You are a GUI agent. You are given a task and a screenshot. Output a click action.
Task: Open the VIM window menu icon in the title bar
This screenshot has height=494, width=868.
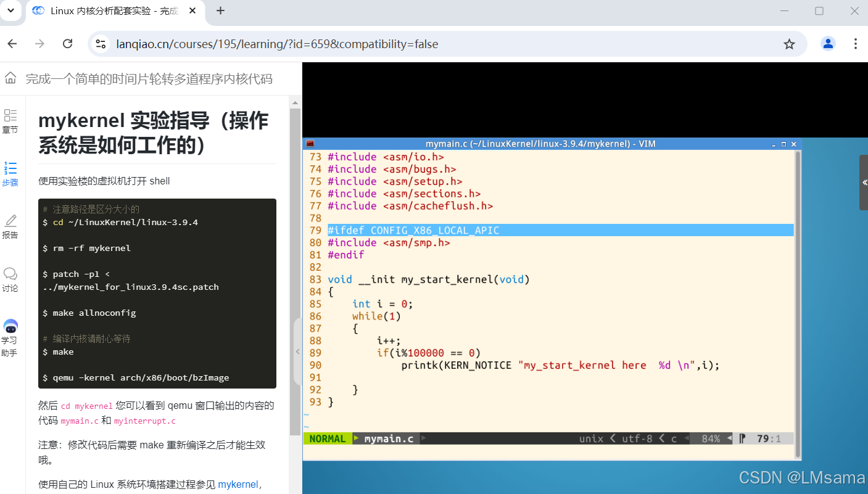[310, 144]
